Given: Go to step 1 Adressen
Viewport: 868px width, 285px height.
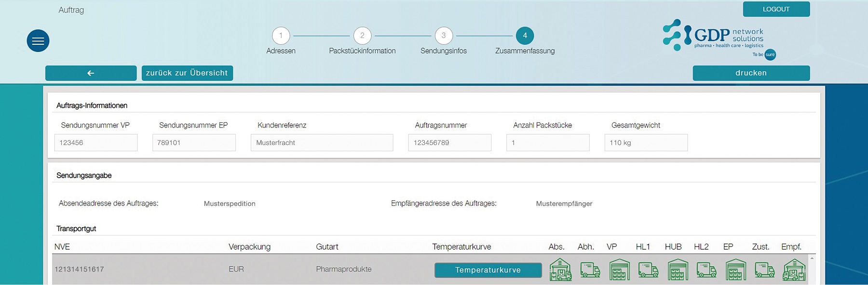Looking at the screenshot, I should [x=281, y=36].
